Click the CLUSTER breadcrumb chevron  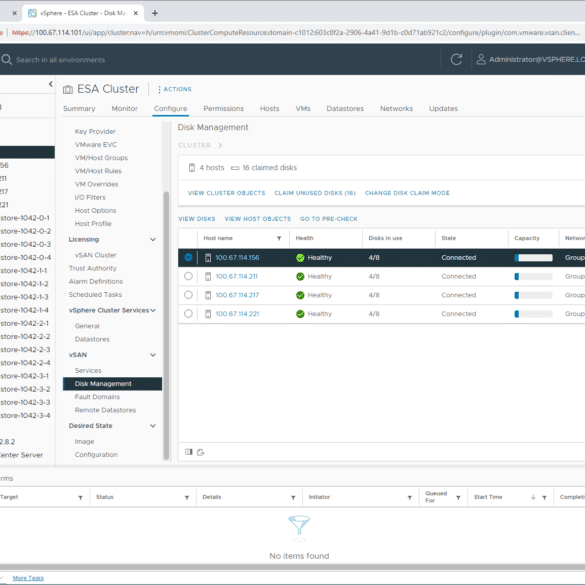coord(220,145)
